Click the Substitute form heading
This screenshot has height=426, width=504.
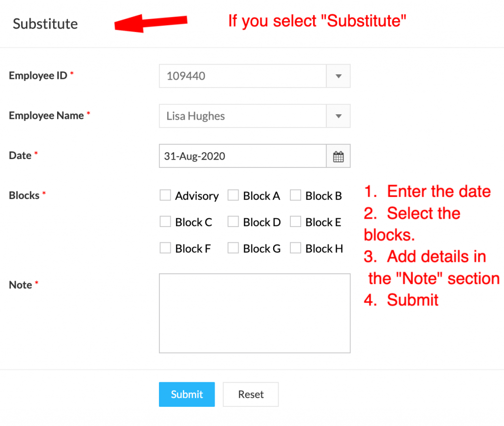45,24
